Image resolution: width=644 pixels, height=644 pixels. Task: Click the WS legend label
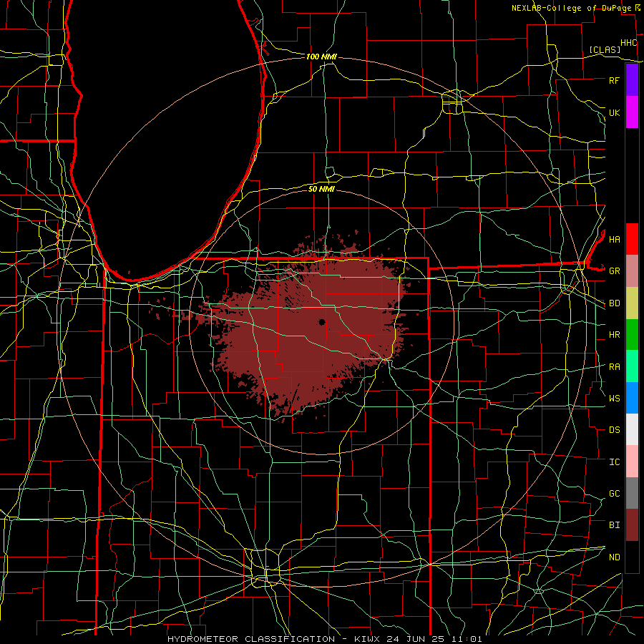614,398
